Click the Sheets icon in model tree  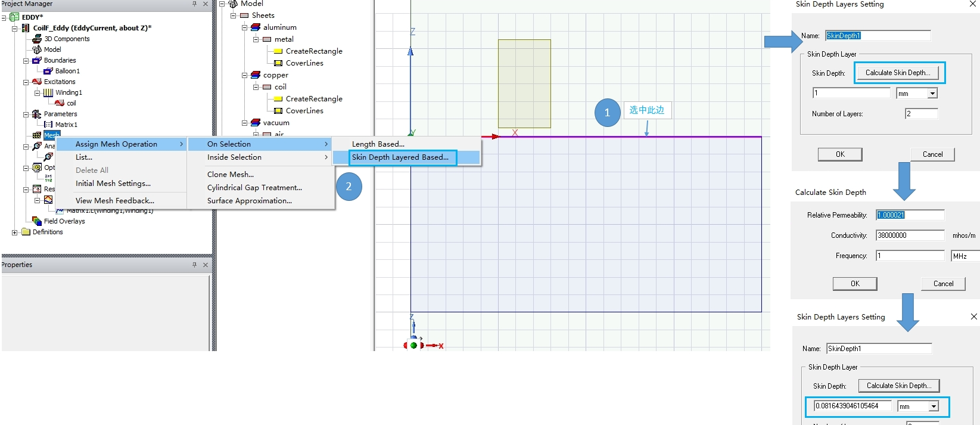[x=244, y=15]
